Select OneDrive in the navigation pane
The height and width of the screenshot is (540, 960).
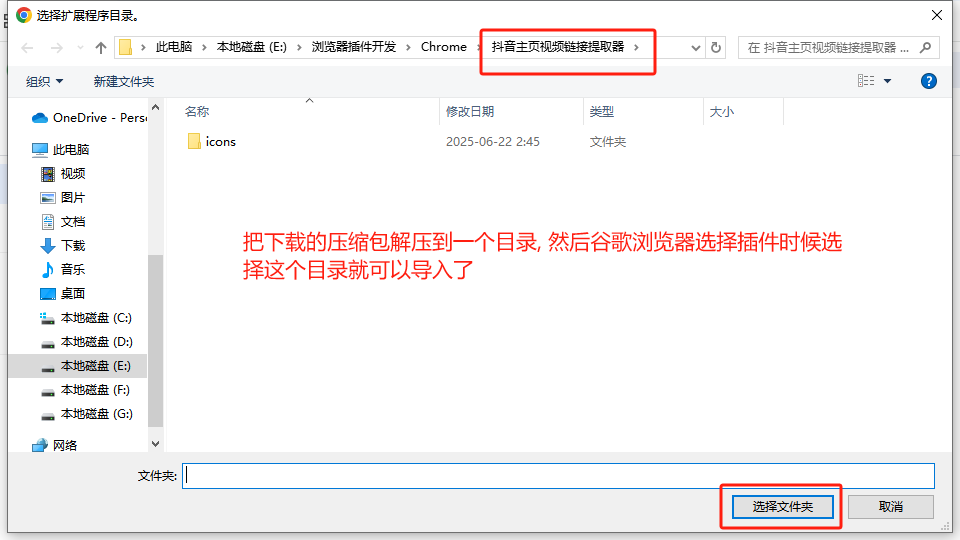click(90, 118)
